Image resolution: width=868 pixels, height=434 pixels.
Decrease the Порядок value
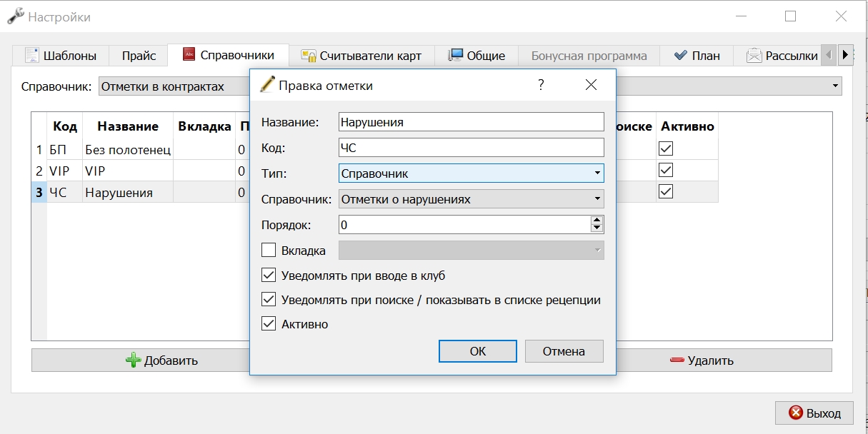click(597, 229)
